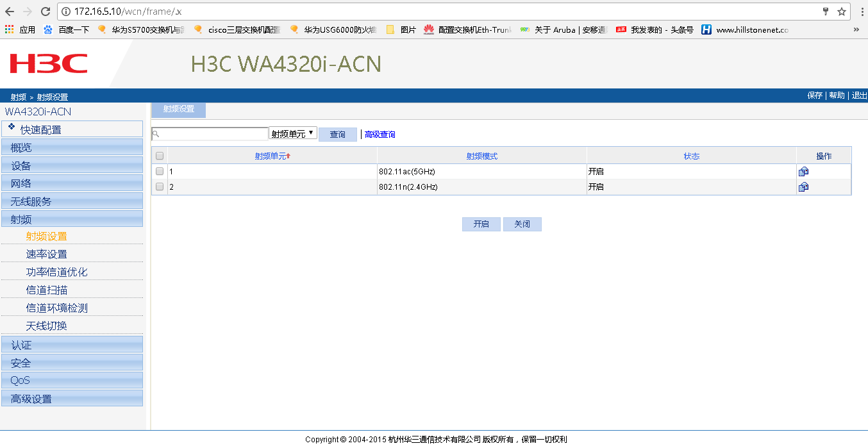868x448 pixels.
Task: Open 关于 Aruba bookmark
Action: [x=564, y=29]
